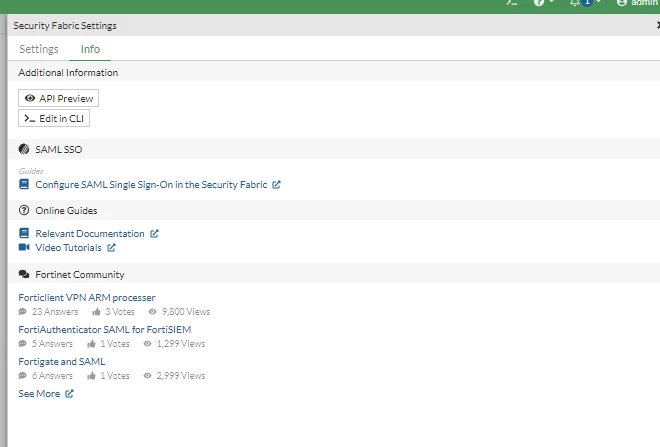Open Fortigate and SAML community post
This screenshot has width=660, height=447.
tap(62, 362)
